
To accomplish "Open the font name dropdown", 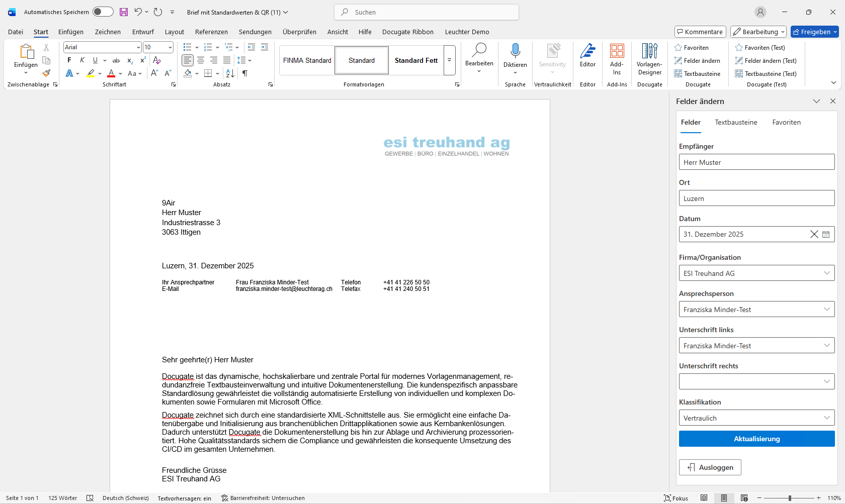I will (x=139, y=47).
